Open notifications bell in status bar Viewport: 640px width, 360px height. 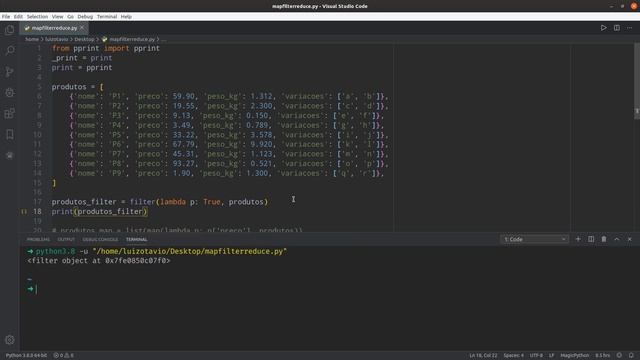tap(631, 356)
